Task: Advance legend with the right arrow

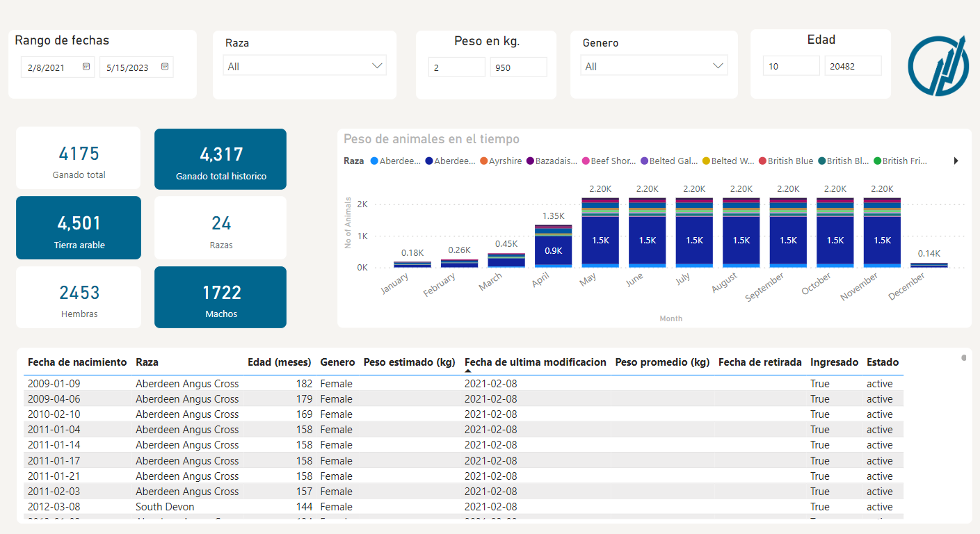Action: point(956,161)
